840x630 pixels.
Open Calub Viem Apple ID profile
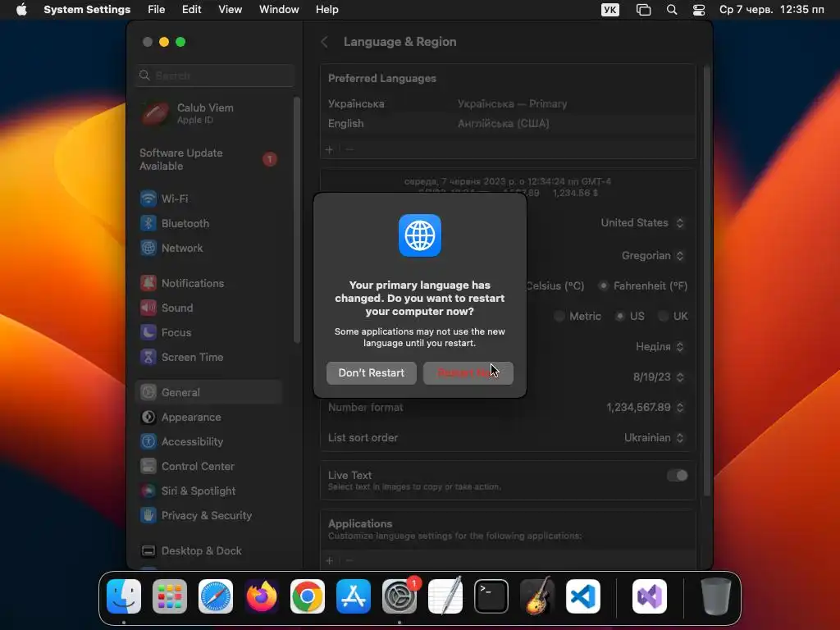pyautogui.click(x=209, y=113)
